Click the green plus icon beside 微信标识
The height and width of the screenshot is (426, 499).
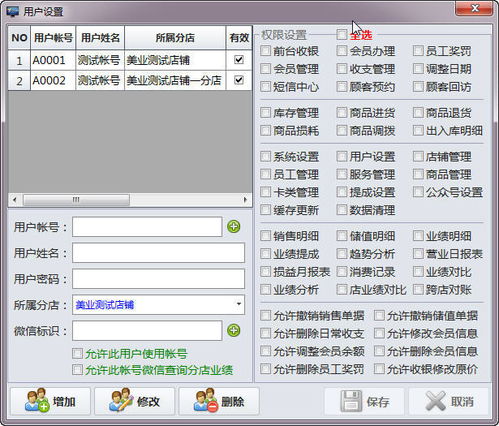[234, 330]
